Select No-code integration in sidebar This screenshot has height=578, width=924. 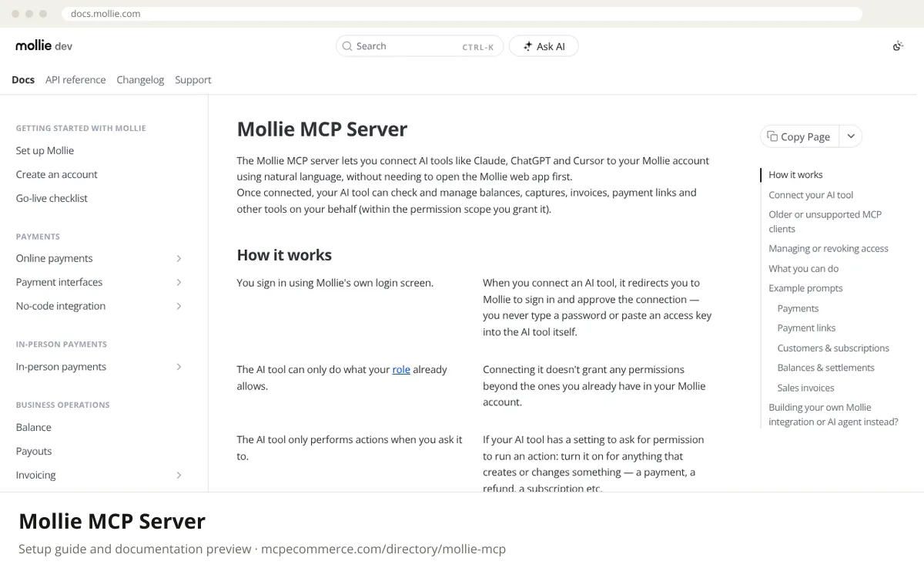[61, 306]
